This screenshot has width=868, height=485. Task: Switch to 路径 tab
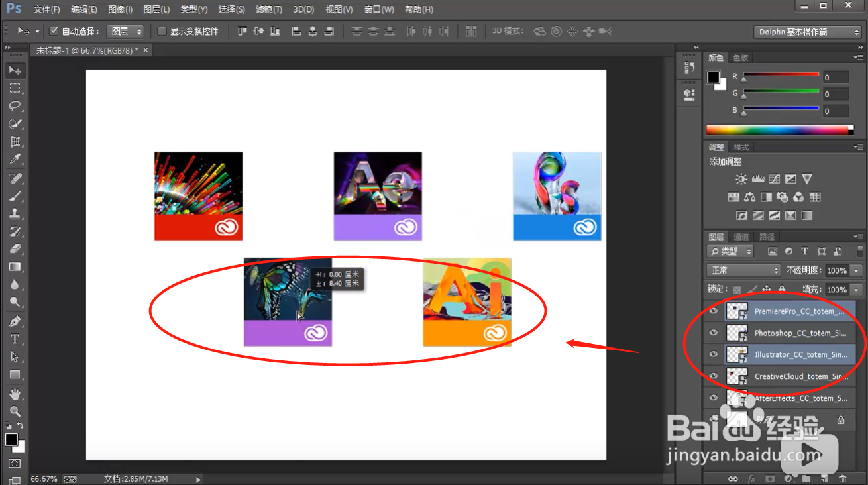pos(767,237)
